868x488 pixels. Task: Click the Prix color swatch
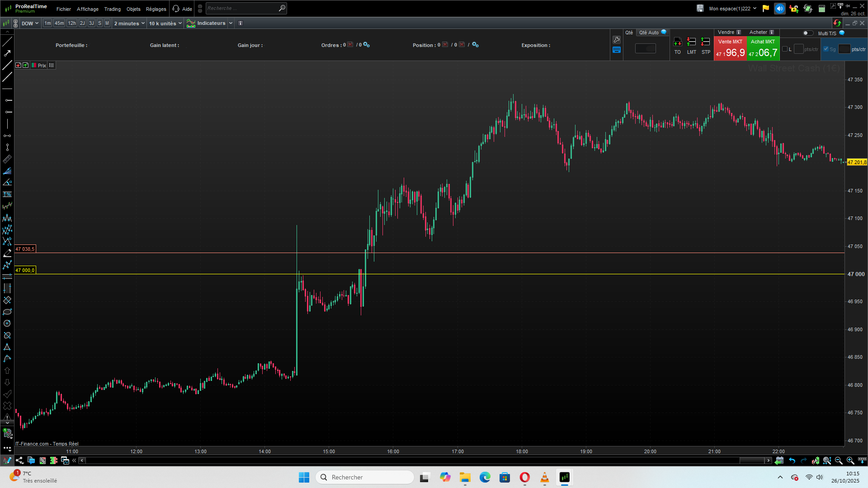point(34,66)
